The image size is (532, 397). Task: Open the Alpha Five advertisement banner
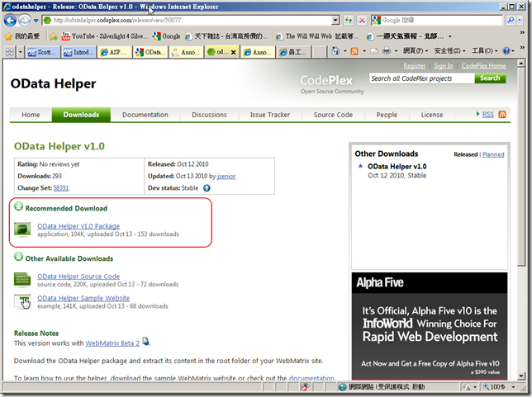(x=430, y=326)
